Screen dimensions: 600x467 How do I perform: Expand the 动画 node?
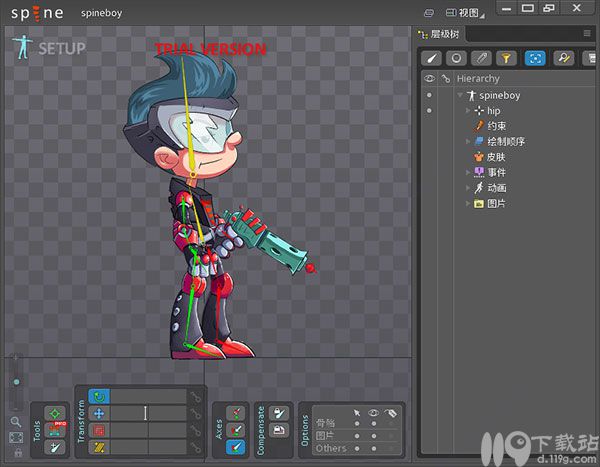468,188
